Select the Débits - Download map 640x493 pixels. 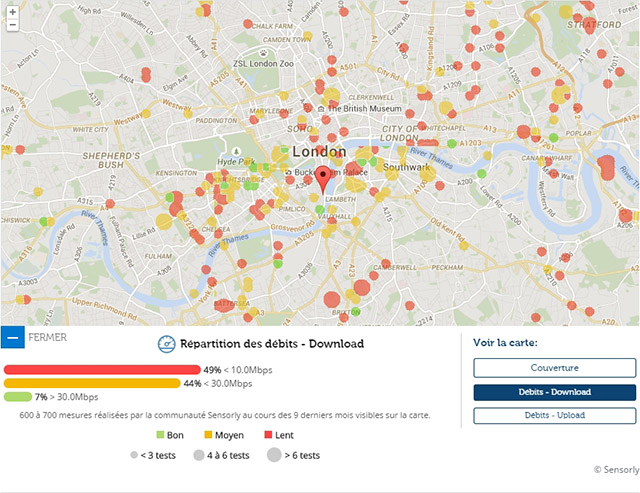click(555, 392)
